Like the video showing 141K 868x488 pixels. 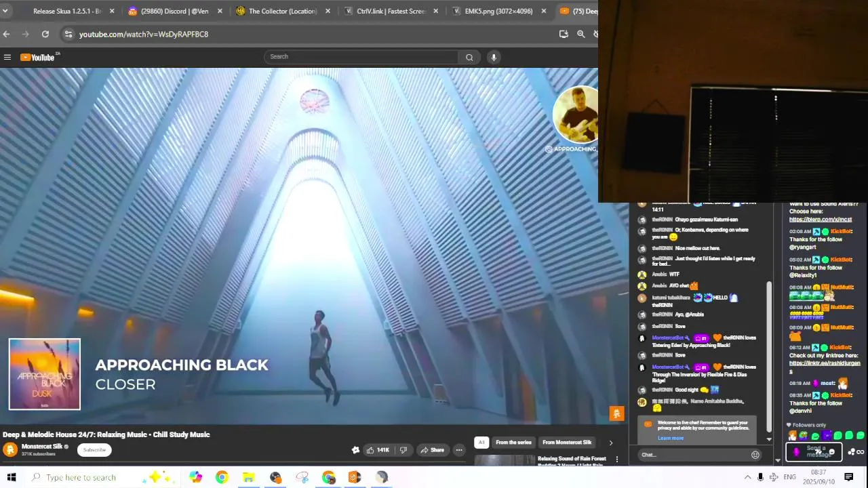[377, 450]
